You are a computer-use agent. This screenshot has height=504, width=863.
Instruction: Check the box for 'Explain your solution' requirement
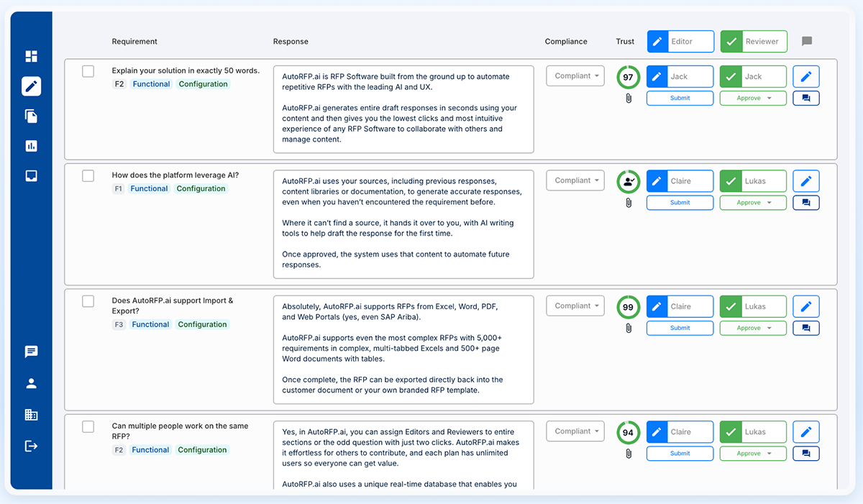point(88,71)
